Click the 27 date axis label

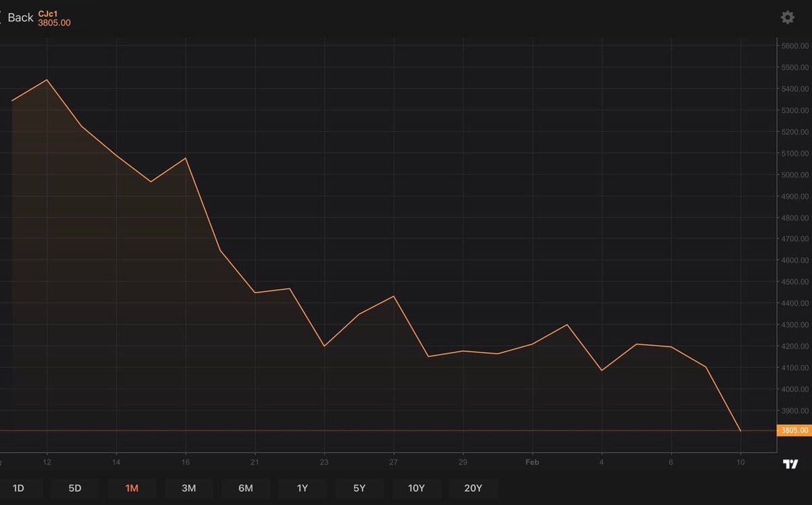pos(394,462)
